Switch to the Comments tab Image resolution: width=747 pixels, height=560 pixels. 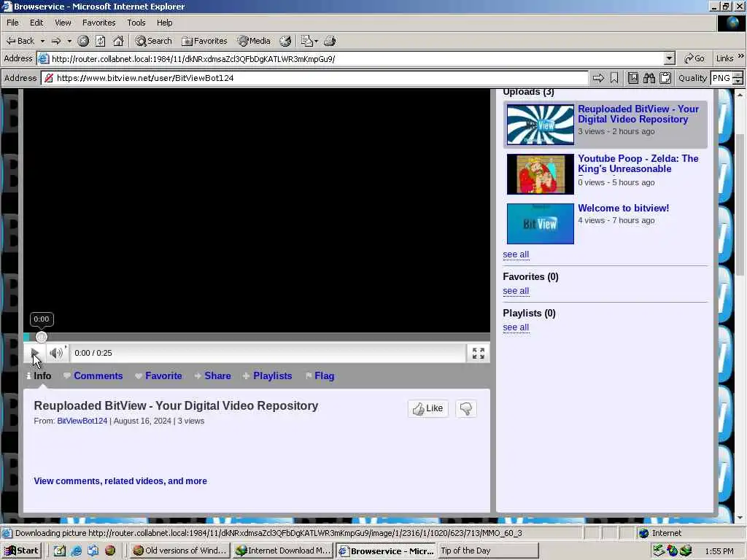[93, 376]
